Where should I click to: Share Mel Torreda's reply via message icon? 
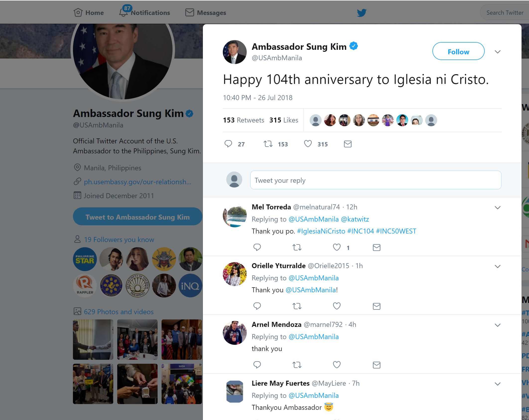pos(376,247)
